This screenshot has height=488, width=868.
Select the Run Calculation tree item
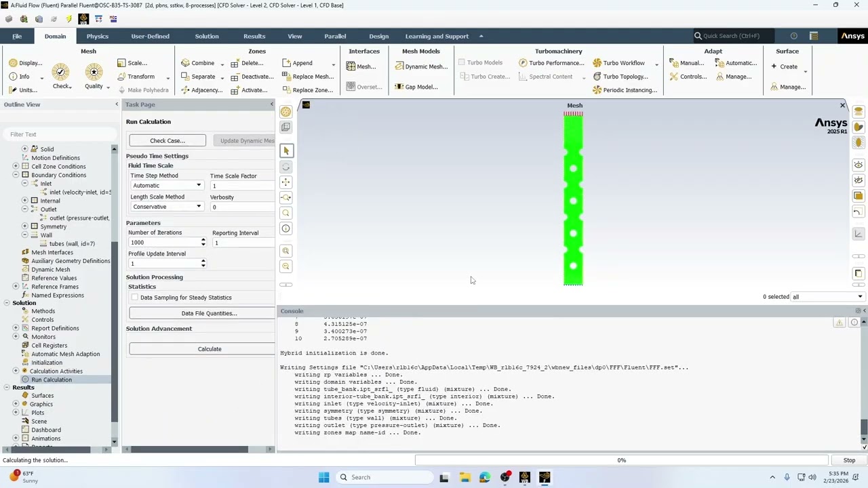click(x=51, y=380)
